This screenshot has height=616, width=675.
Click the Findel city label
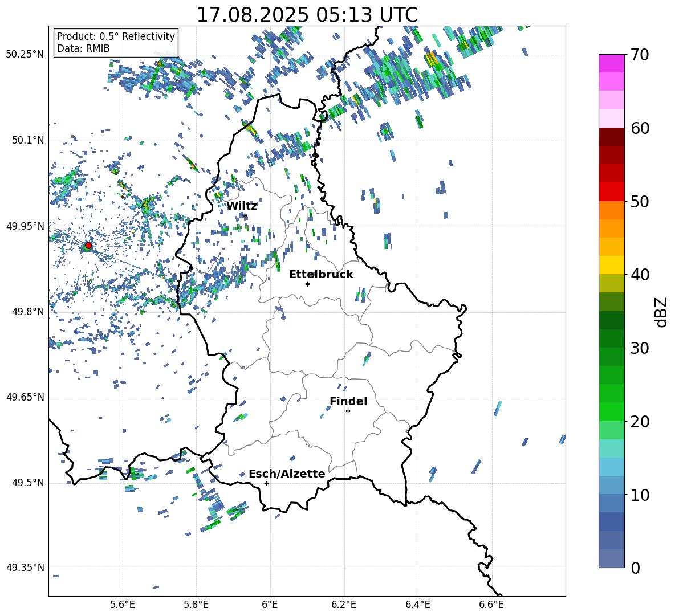[348, 401]
